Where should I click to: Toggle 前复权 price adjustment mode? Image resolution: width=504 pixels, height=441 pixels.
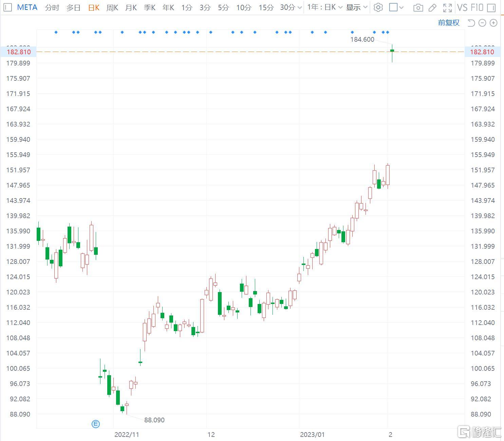tap(448, 23)
